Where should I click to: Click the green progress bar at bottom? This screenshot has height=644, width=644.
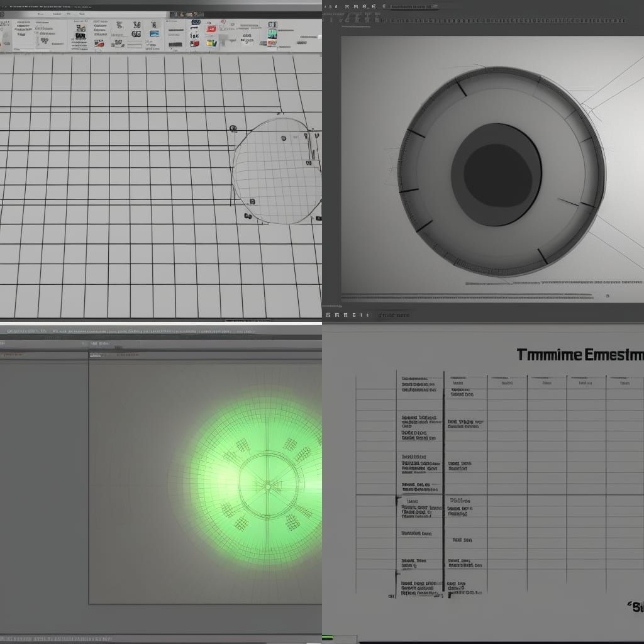pos(328,639)
